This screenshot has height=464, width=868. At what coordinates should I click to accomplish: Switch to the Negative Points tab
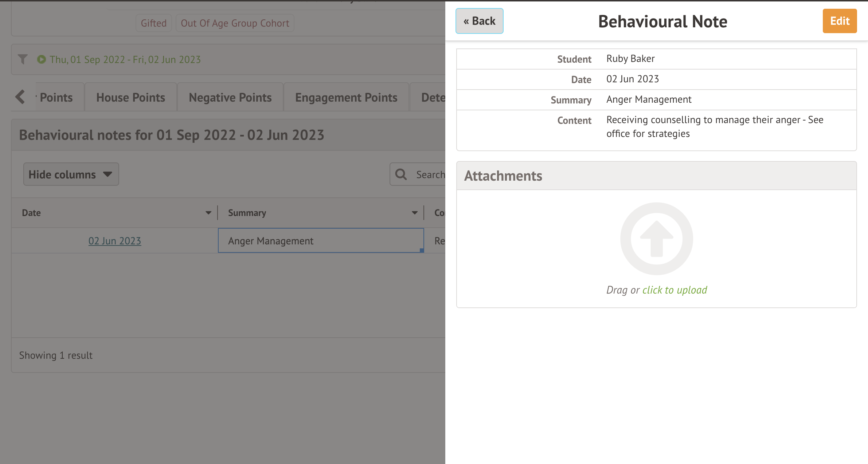tap(230, 98)
